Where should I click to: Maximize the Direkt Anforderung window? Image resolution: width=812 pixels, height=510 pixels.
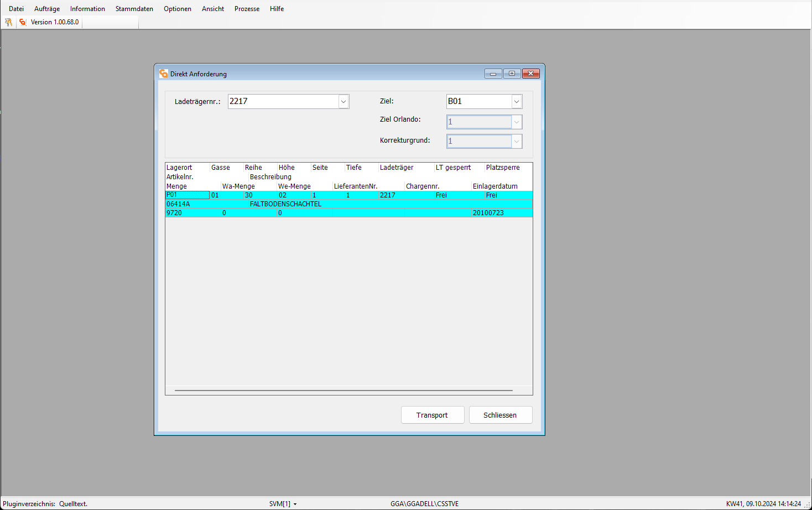(512, 74)
